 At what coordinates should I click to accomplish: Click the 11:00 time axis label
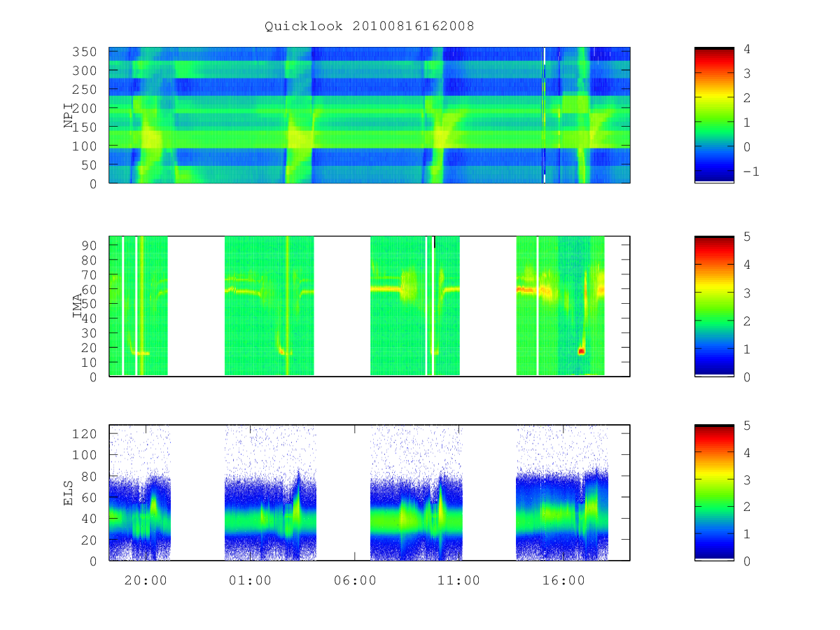459,580
